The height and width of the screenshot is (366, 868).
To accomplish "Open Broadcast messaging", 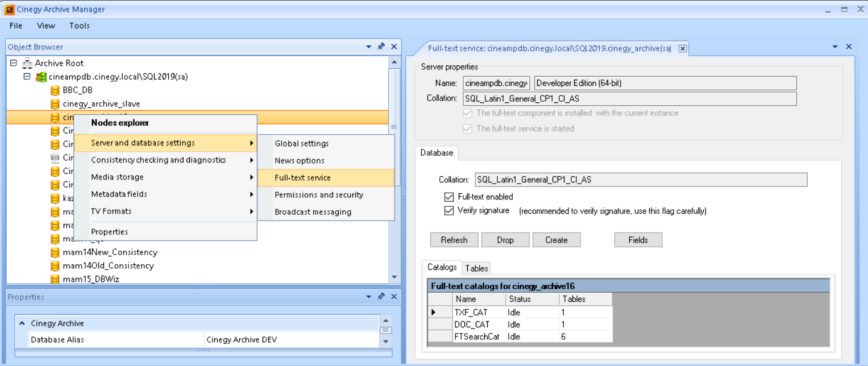I will click(326, 212).
